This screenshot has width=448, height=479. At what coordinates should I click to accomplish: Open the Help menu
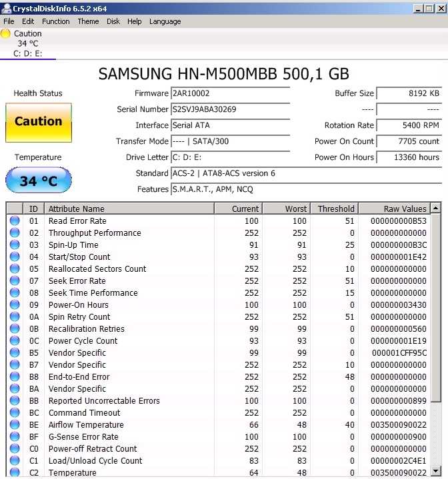pos(135,21)
